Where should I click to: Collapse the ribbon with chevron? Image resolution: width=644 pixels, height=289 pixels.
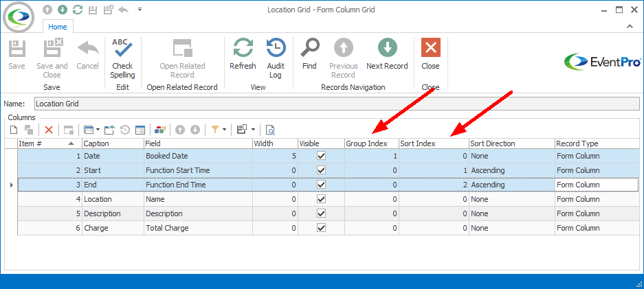point(630,26)
